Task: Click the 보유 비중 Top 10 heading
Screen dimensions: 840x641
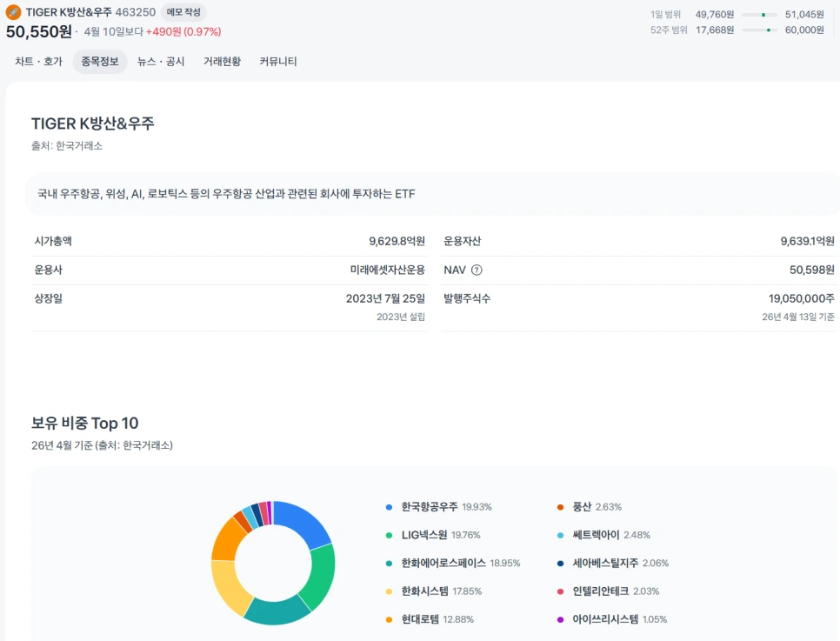Action: coord(84,424)
